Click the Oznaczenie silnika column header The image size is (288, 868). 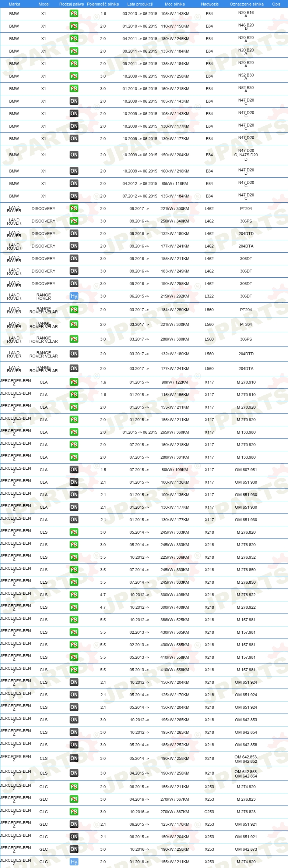click(247, 4)
